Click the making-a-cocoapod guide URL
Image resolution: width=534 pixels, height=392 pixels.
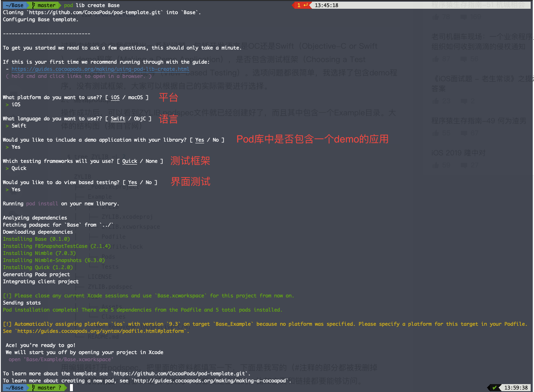209,381
